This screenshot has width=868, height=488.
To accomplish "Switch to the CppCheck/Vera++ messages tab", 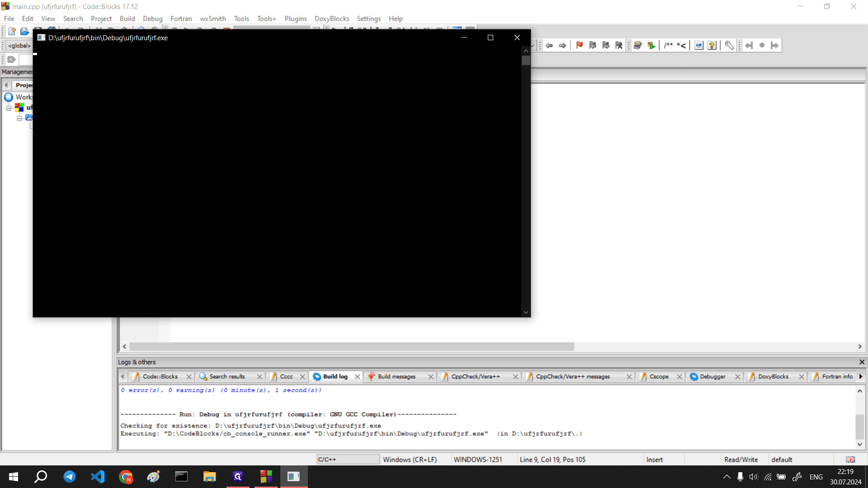I will click(573, 376).
